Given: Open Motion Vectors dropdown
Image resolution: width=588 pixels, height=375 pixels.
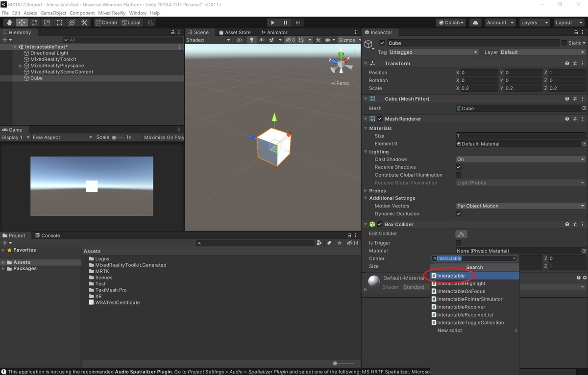Looking at the screenshot, I should [x=520, y=206].
